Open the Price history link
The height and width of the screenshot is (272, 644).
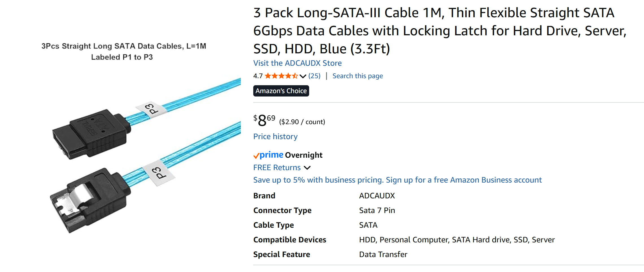(275, 137)
